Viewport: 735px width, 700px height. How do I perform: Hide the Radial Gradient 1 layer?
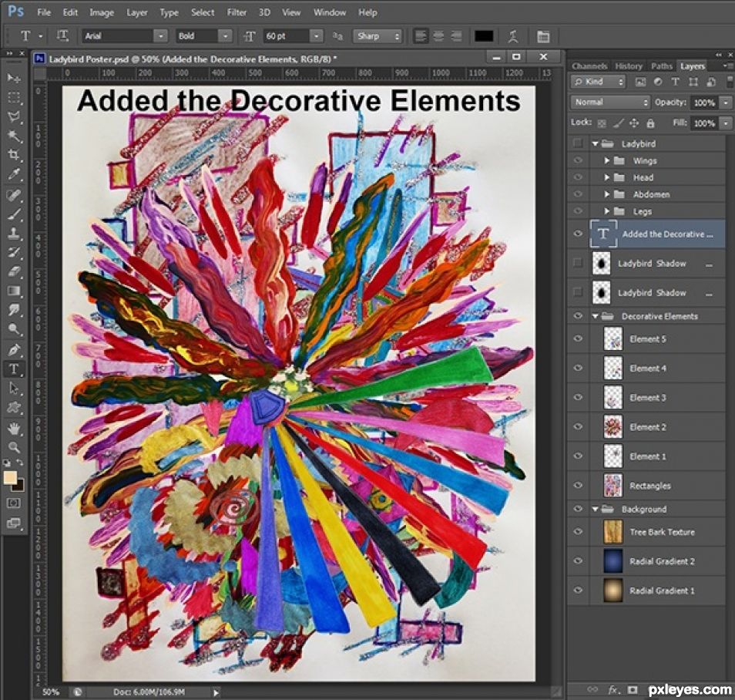pyautogui.click(x=578, y=591)
